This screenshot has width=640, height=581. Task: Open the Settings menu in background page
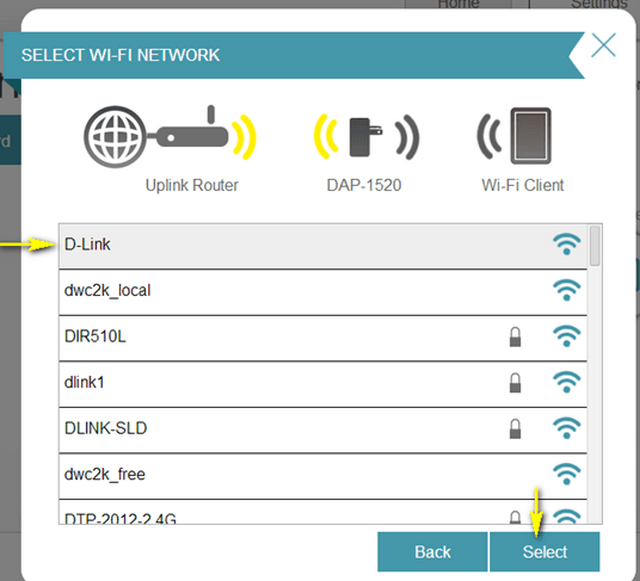coord(599,4)
